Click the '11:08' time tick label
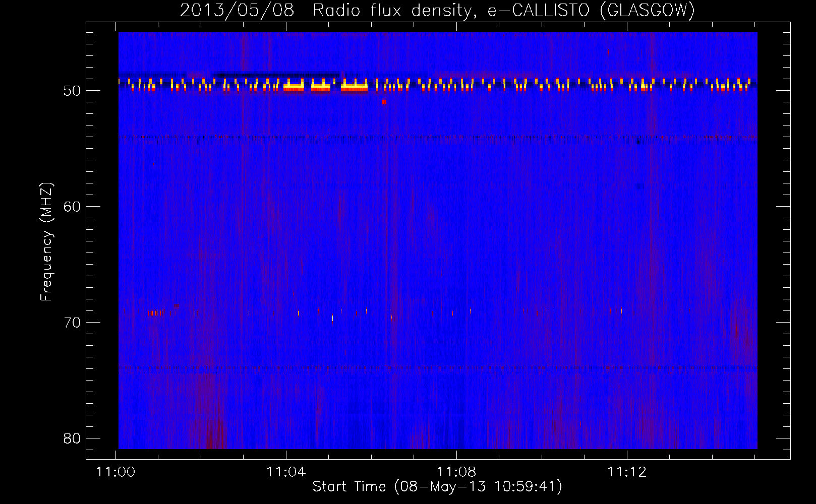The width and height of the screenshot is (816, 504). (456, 472)
